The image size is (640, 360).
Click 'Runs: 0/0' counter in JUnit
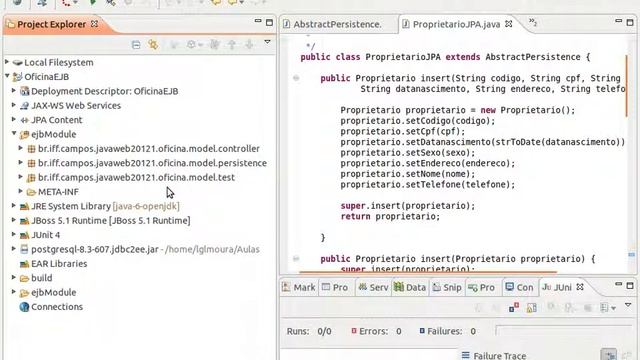[x=309, y=331]
